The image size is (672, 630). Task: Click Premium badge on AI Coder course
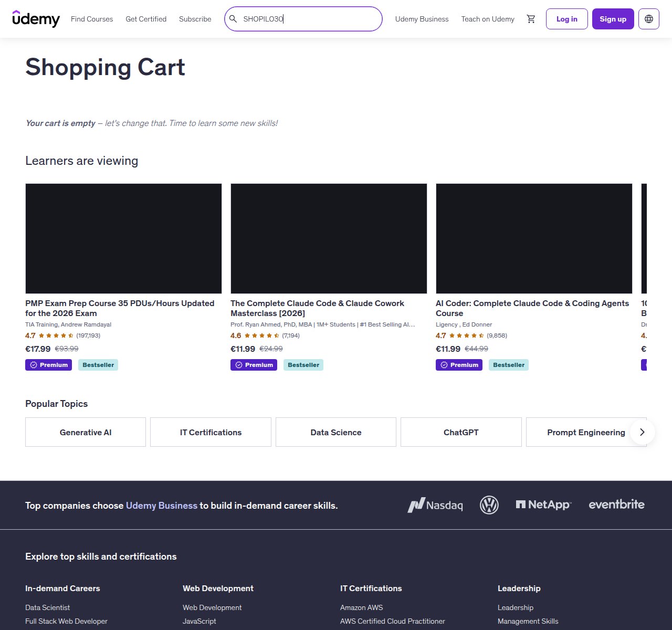(x=459, y=365)
